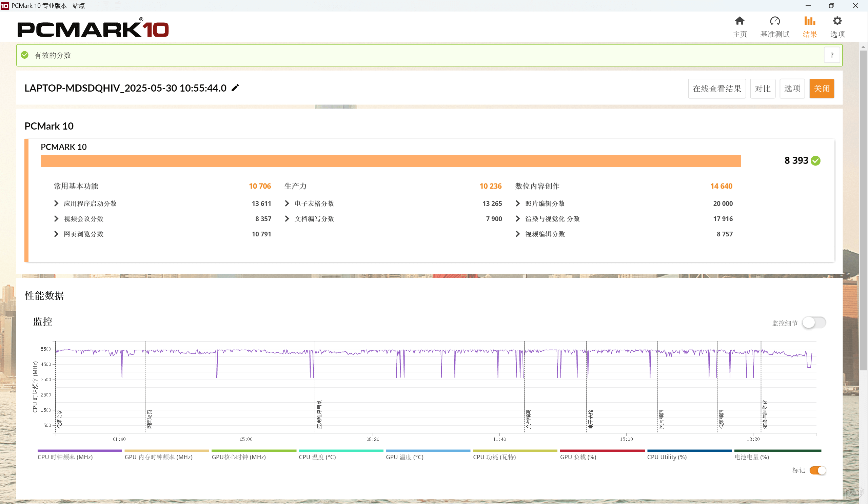Click the 选项 button beside 对比
Viewport: 868px width, 504px height.
click(x=792, y=89)
